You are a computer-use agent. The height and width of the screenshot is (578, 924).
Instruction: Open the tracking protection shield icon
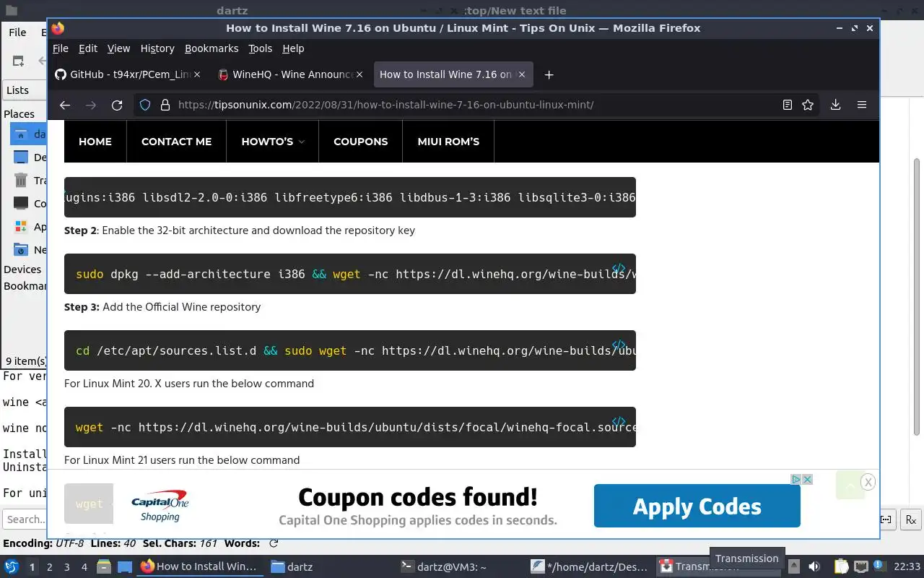(x=145, y=105)
